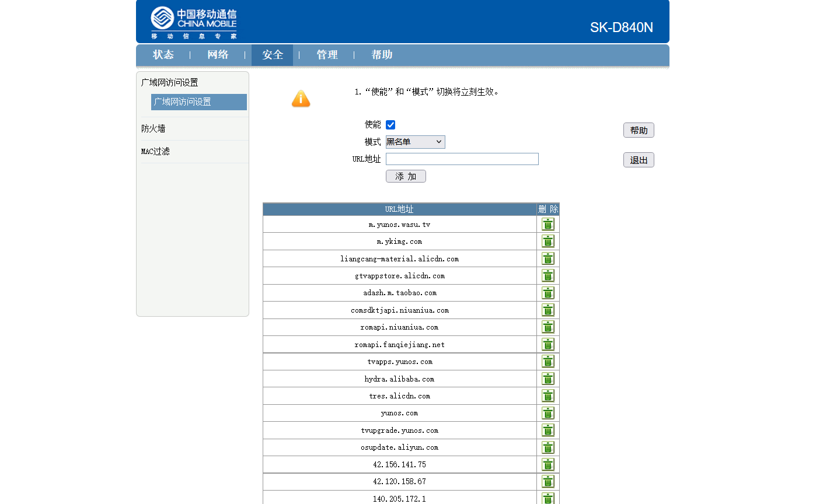The image size is (837, 504).
Task: Select highlighted 广域网访问设置 submenu item
Action: pyautogui.click(x=199, y=102)
